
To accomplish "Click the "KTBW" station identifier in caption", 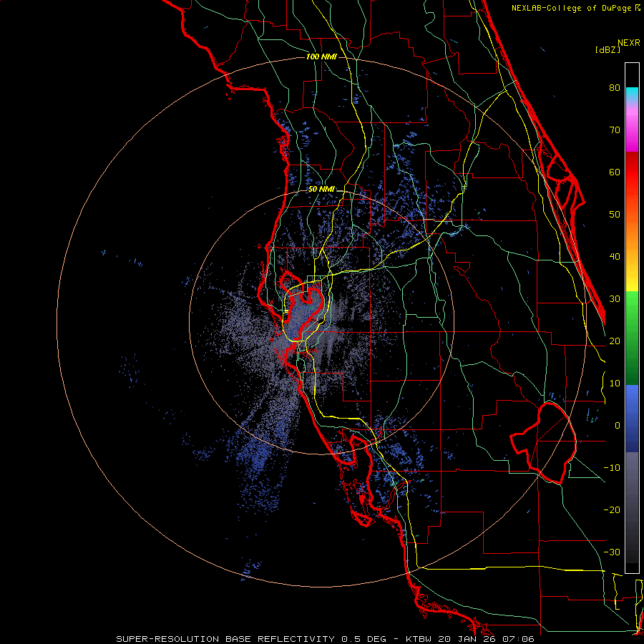I will (x=419, y=639).
